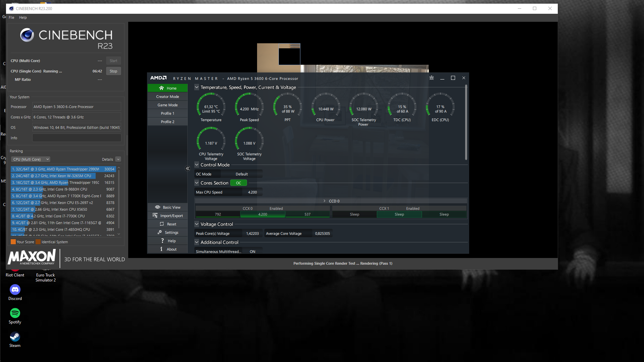Select ranking row Intel Xeon W-3265M
This screenshot has height=362, width=644.
(63, 176)
